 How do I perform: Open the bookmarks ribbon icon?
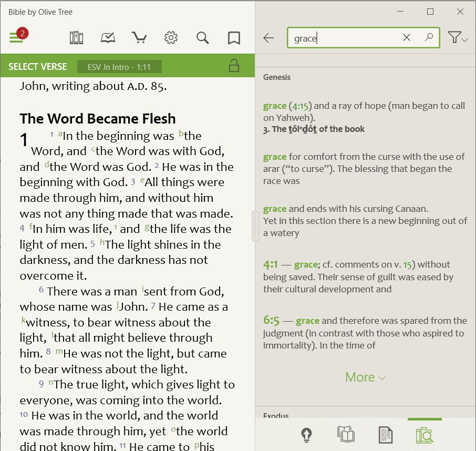(x=234, y=38)
